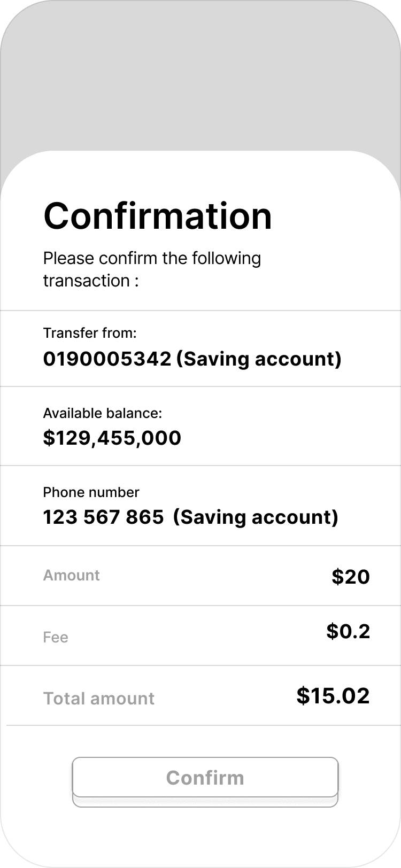
Task: Click the gray header area above the card
Action: click(200, 75)
